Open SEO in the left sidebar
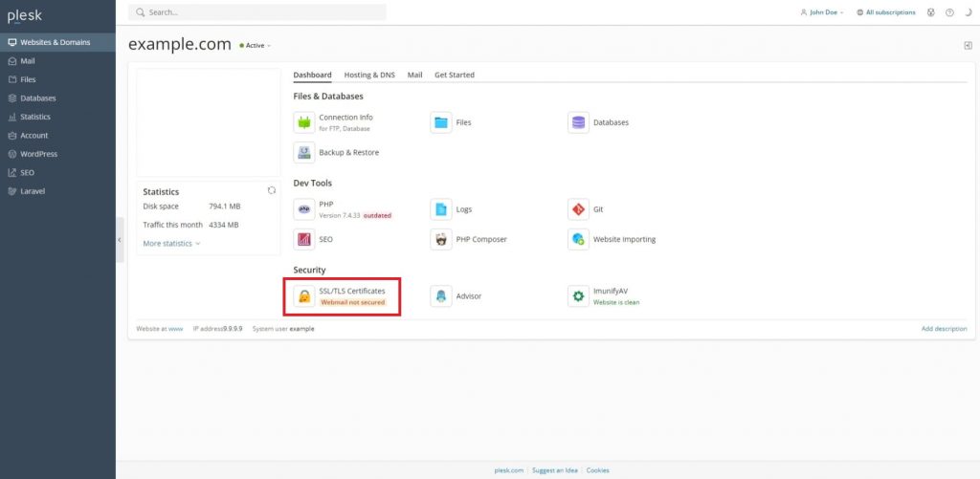 coord(57,172)
